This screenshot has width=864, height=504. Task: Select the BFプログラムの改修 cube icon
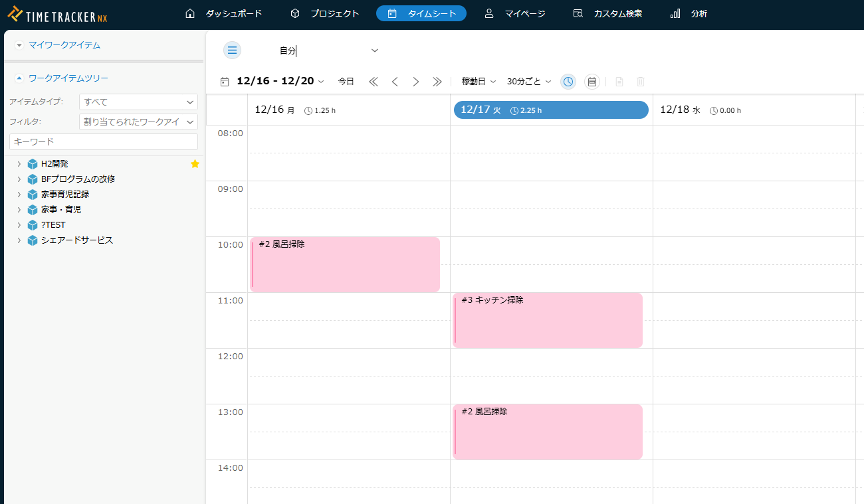(33, 179)
